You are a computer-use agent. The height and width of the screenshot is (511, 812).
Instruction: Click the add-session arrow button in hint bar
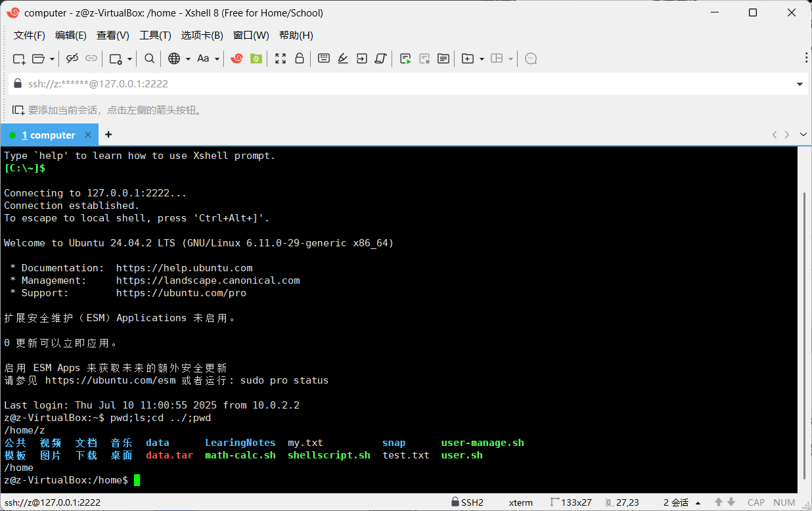coord(18,110)
